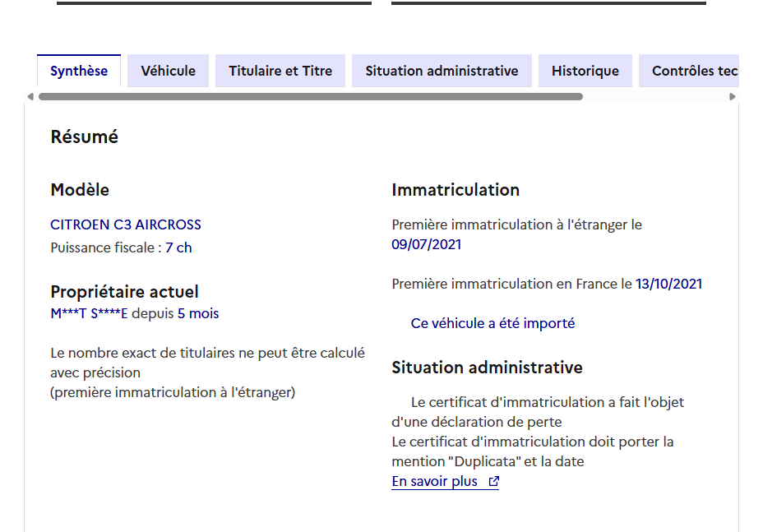Switch to the Véhicule tab
This screenshot has width=763, height=532.
point(168,71)
